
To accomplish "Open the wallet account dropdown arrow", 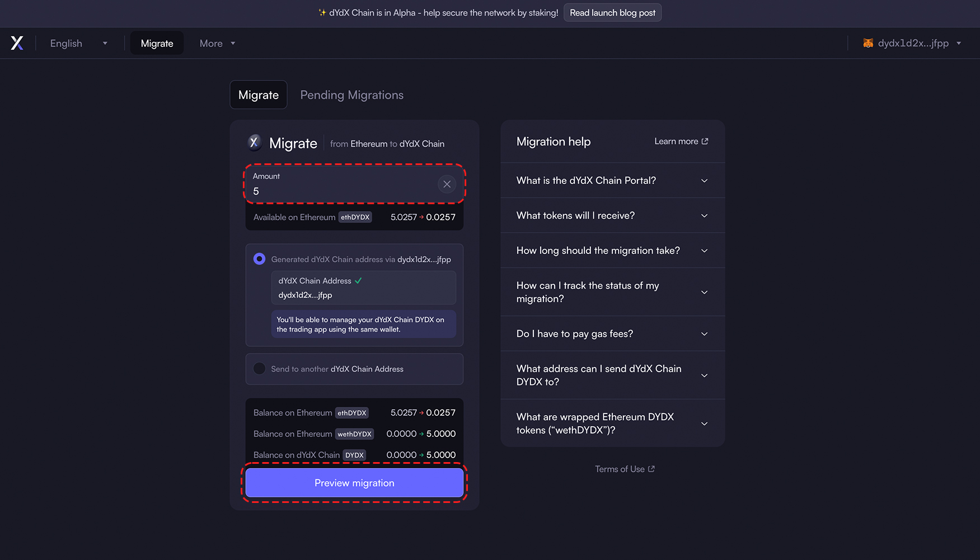I will click(x=959, y=43).
